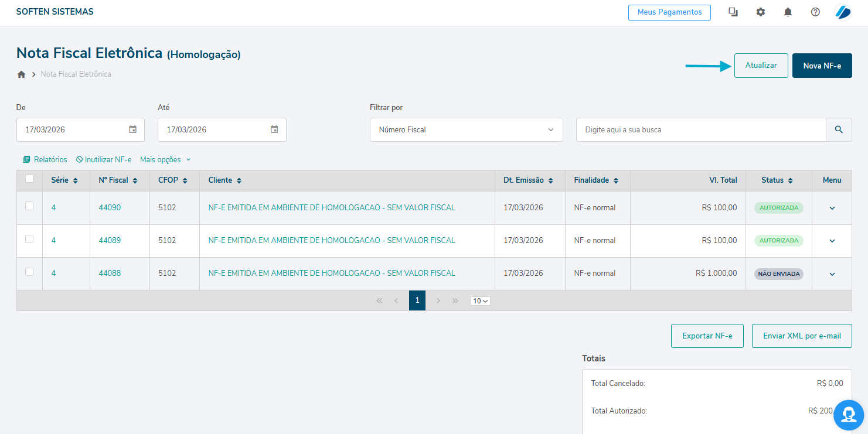Select the checkbox for invoice 44088

29,272
